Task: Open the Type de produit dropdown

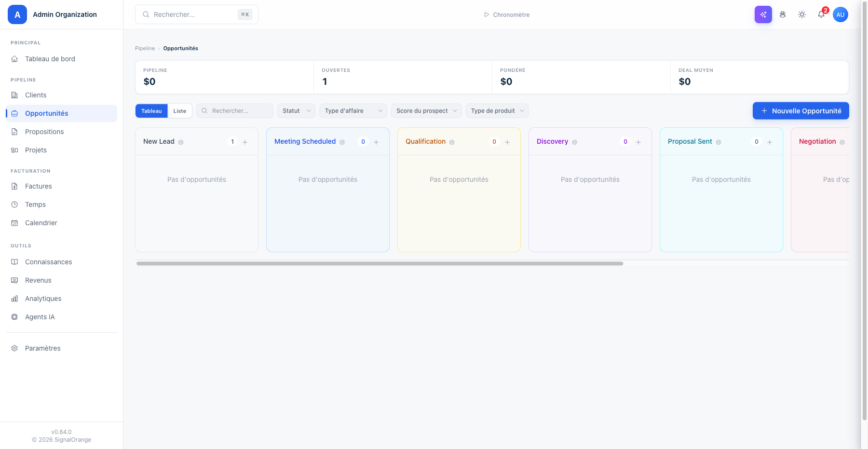Action: point(497,111)
